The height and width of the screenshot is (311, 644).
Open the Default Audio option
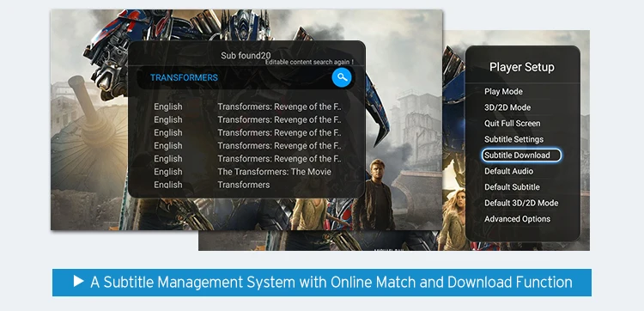click(x=508, y=171)
